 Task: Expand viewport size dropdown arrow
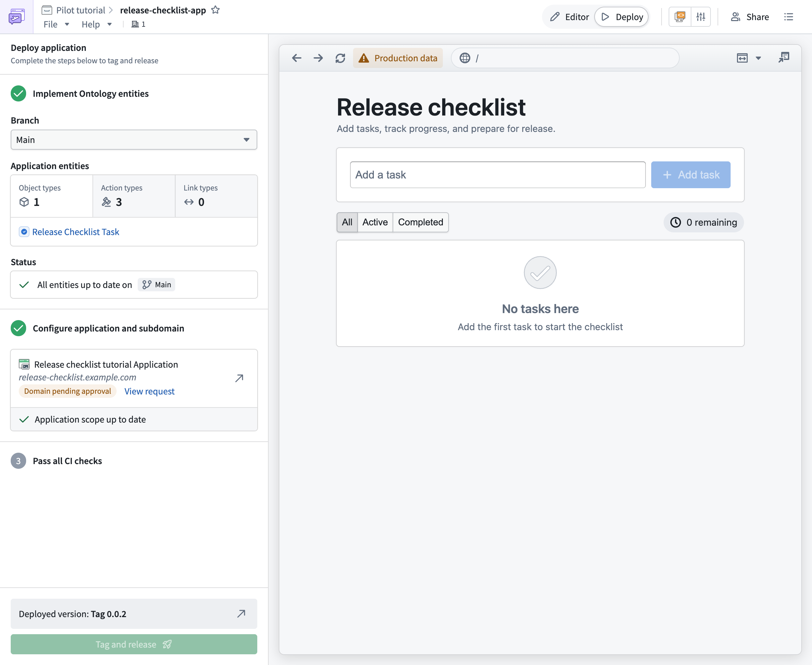pyautogui.click(x=758, y=58)
